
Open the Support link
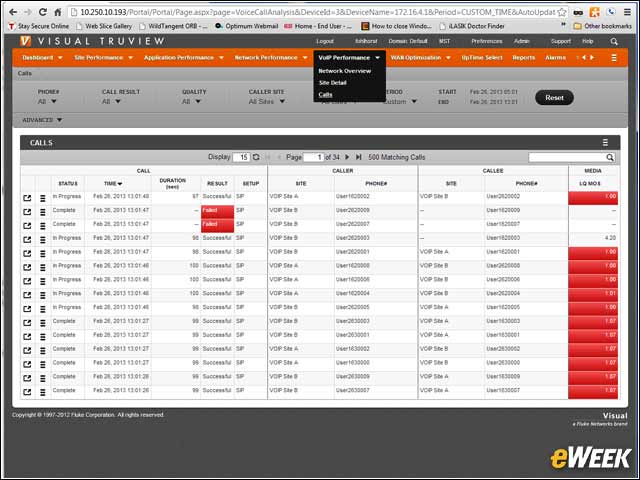(x=560, y=41)
